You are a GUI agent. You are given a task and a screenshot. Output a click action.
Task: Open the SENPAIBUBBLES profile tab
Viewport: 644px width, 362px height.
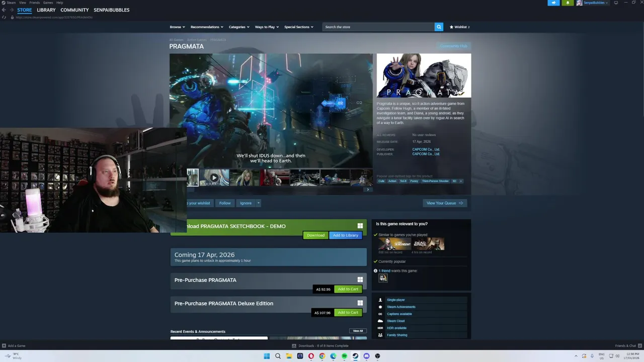[111, 10]
